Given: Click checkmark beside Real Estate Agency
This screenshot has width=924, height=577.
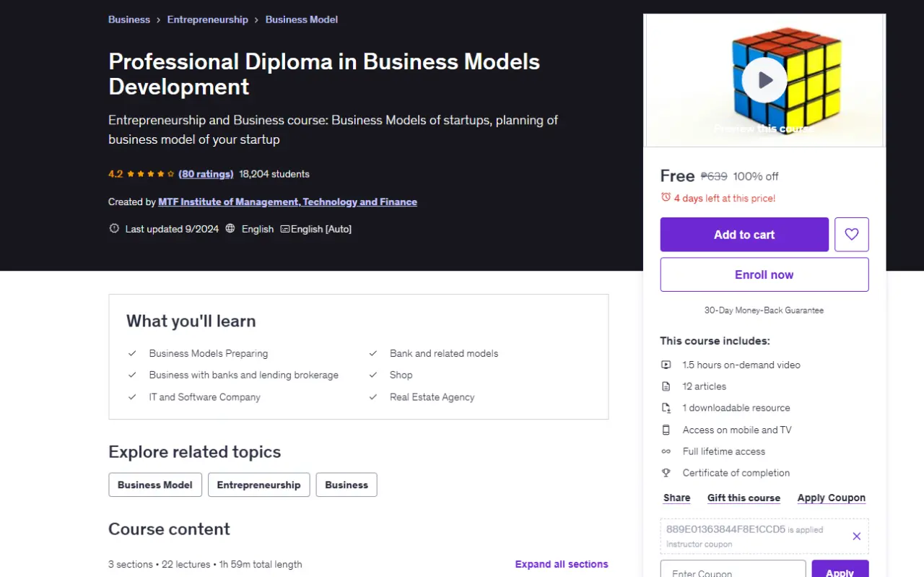Looking at the screenshot, I should (x=373, y=397).
